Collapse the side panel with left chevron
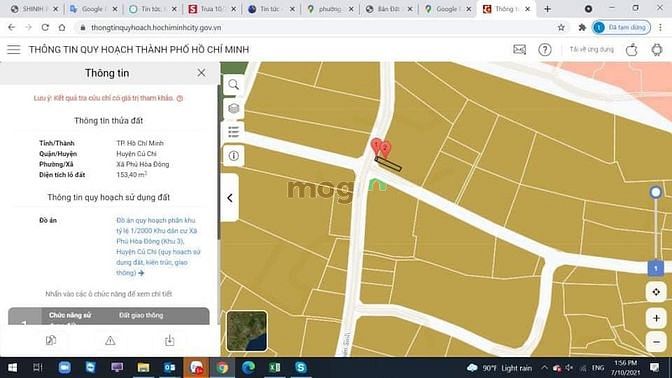Screen dimensions: 672x378 click(x=230, y=198)
